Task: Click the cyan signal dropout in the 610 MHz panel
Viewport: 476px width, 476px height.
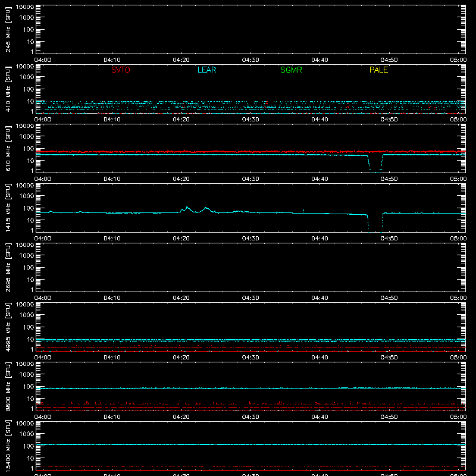Action: (375, 164)
